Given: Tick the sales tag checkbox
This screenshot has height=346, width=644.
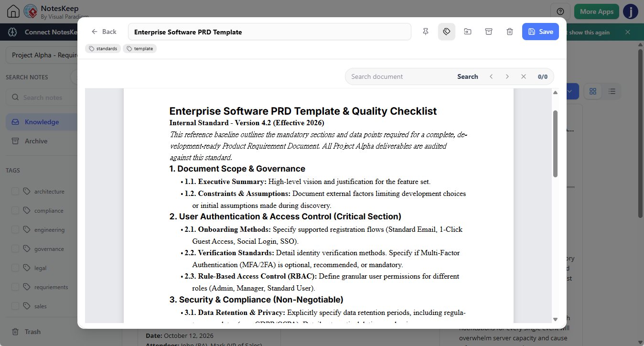Looking at the screenshot, I should point(15,306).
